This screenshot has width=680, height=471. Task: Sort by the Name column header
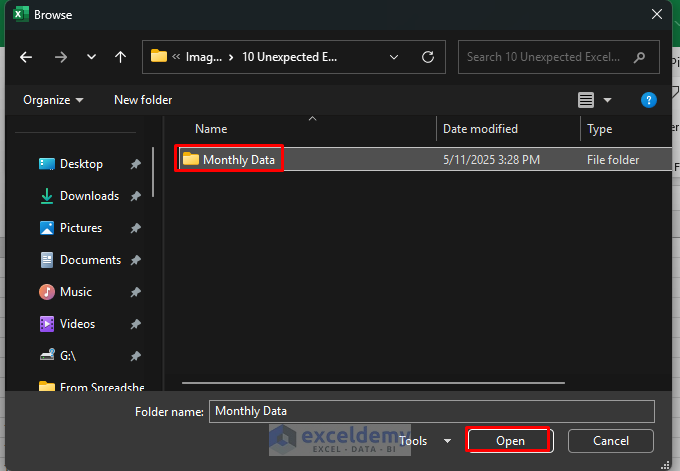[211, 129]
